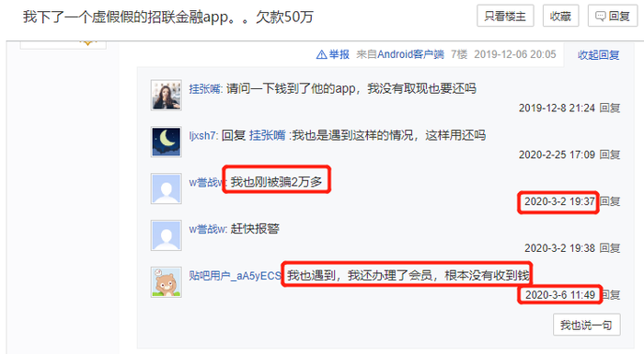The width and height of the screenshot is (644, 354).
Task: Open the 来自Android客户端 link
Action: 400,54
